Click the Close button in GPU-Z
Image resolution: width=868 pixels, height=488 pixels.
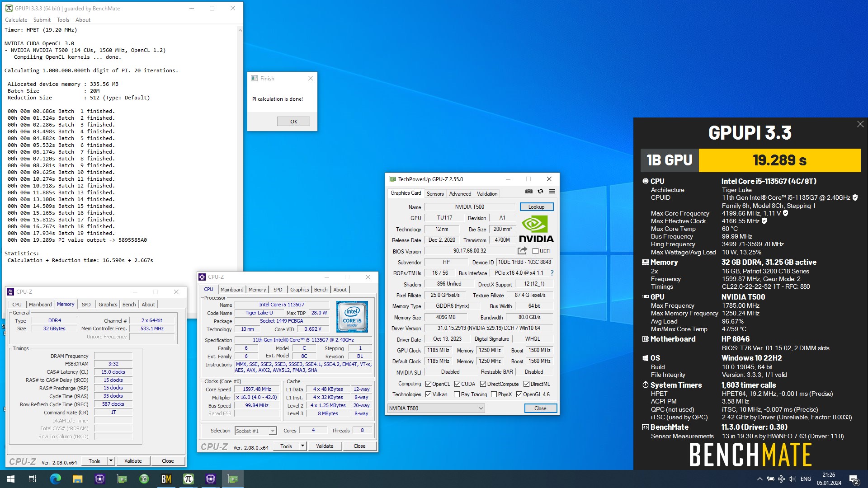pos(540,408)
